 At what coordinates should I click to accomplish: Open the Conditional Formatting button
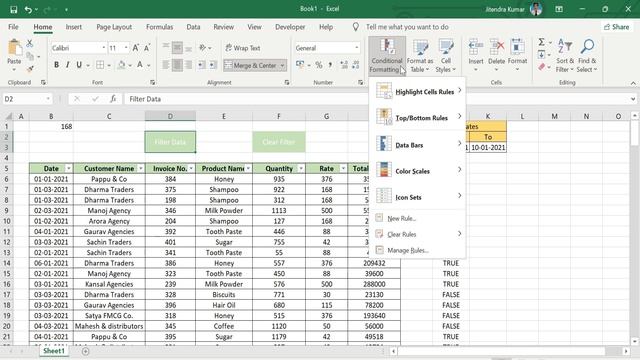point(387,56)
